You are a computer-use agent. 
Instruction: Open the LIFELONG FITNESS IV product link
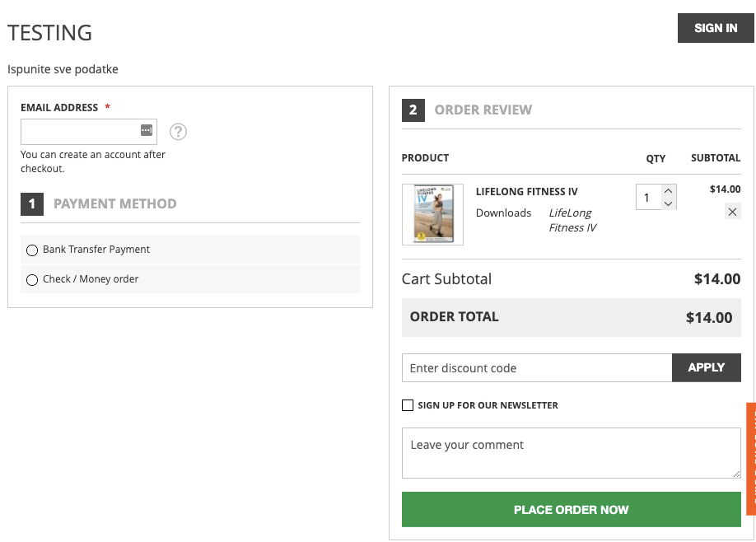(x=526, y=191)
